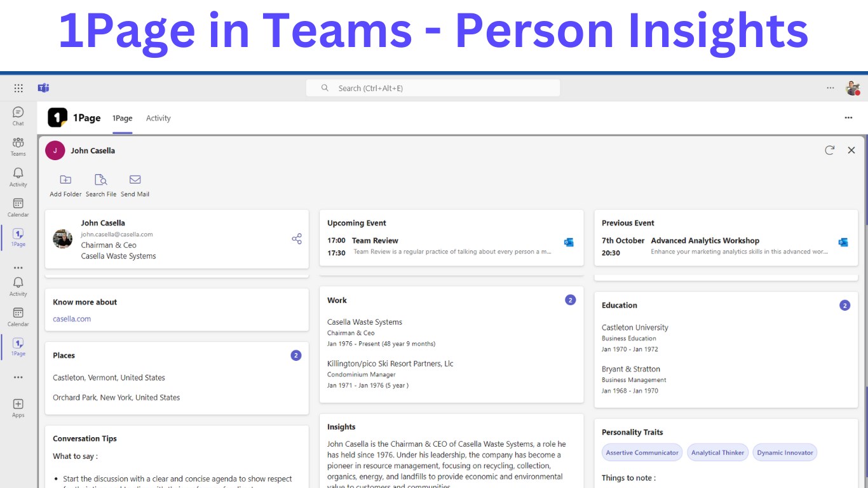Select the Assertive Communicator trait tag

pyautogui.click(x=642, y=452)
